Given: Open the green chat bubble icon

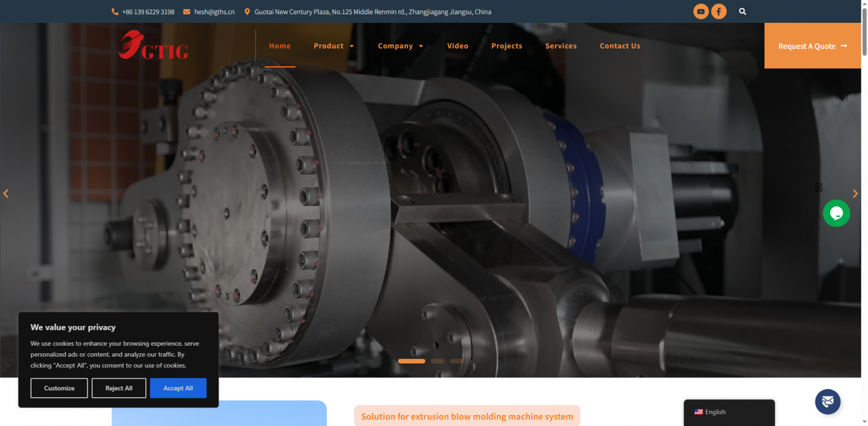Looking at the screenshot, I should pos(836,213).
